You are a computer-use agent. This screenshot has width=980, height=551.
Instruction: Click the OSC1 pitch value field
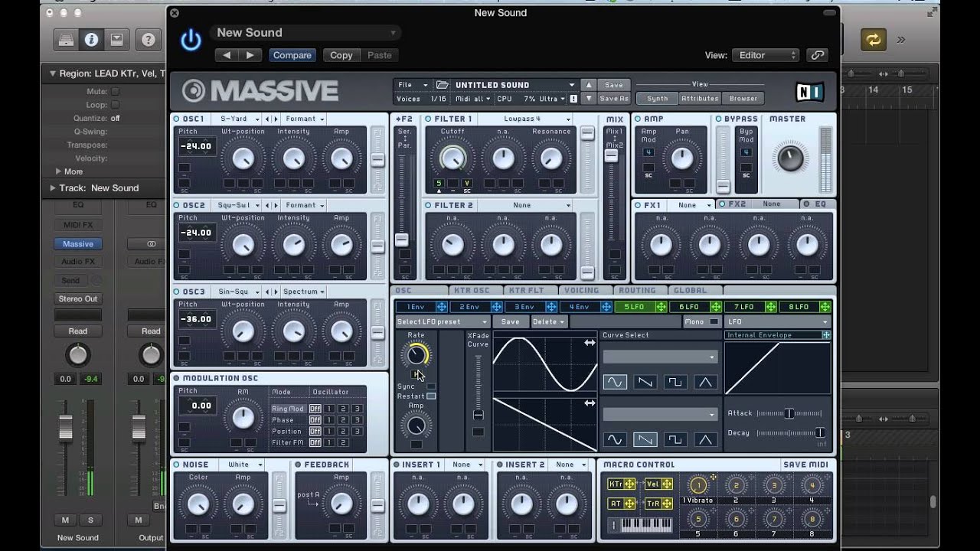click(196, 146)
